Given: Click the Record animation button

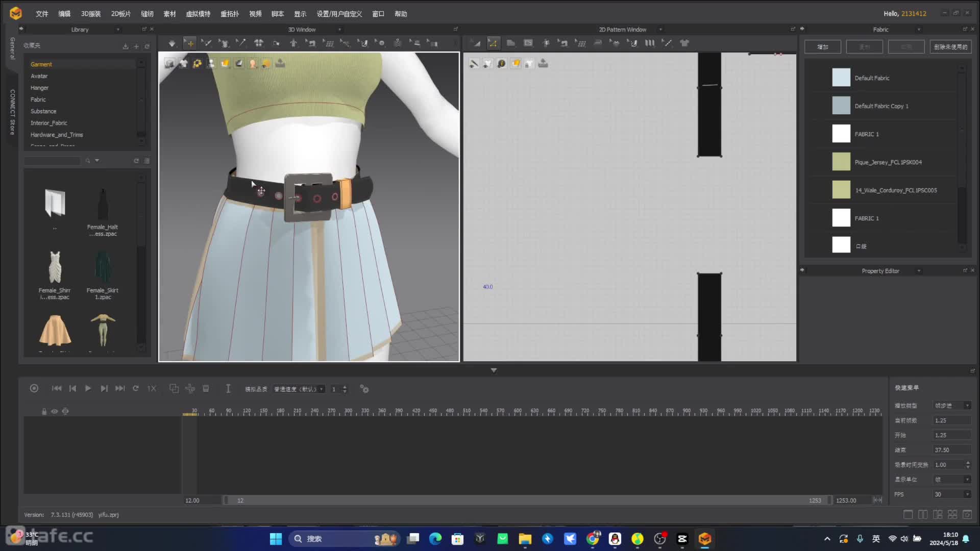Looking at the screenshot, I should coord(34,389).
